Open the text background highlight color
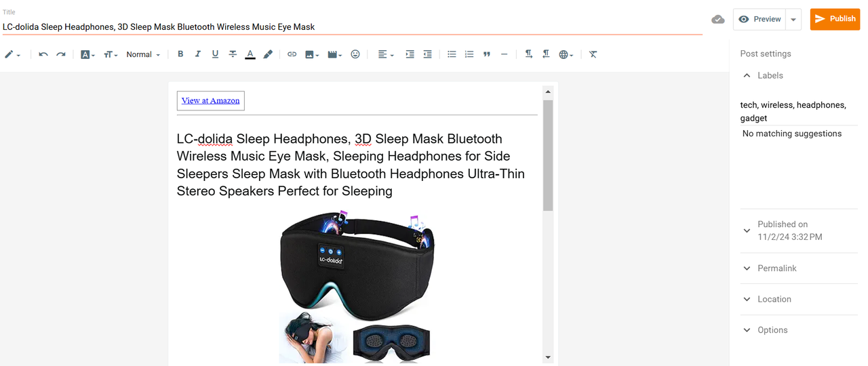Viewport: 868px width, 366px height. click(268, 54)
